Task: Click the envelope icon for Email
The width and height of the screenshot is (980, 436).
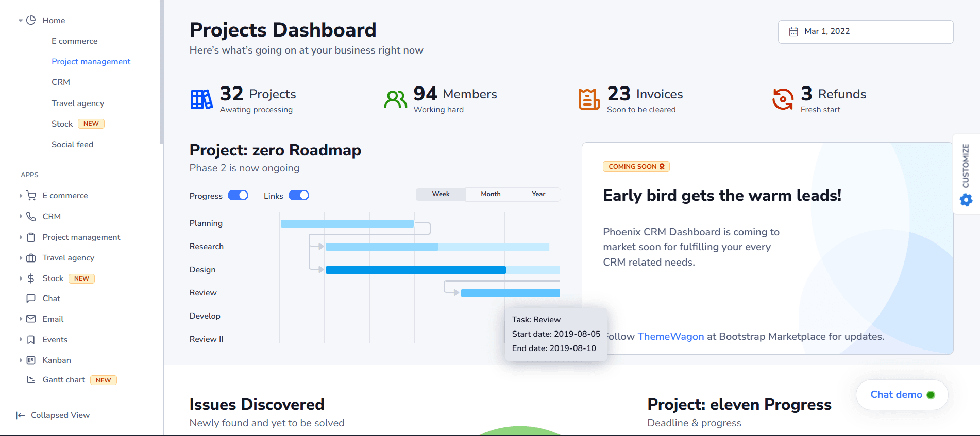Action: click(x=31, y=319)
